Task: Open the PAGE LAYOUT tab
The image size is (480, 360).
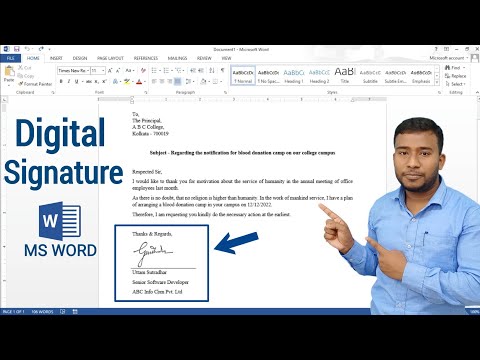Action: point(110,58)
